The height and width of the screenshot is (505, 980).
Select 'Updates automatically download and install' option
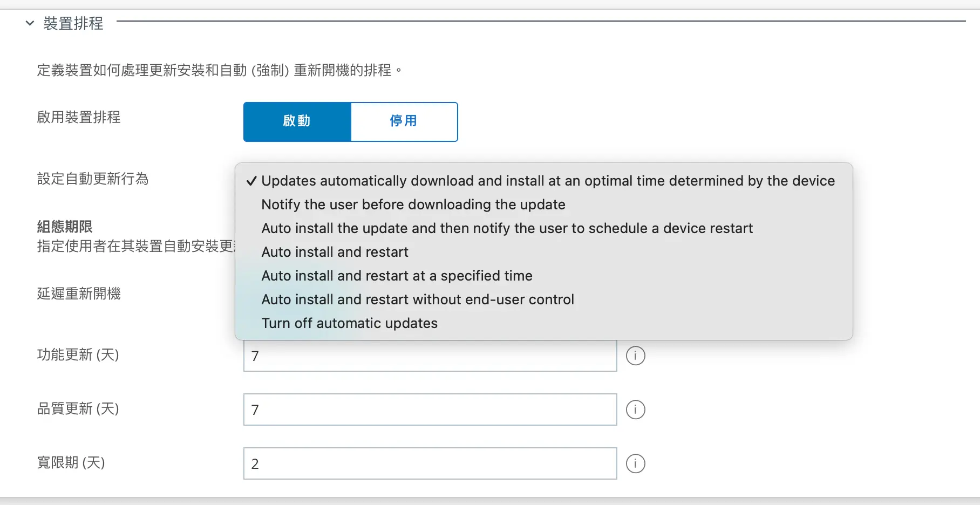coord(547,181)
